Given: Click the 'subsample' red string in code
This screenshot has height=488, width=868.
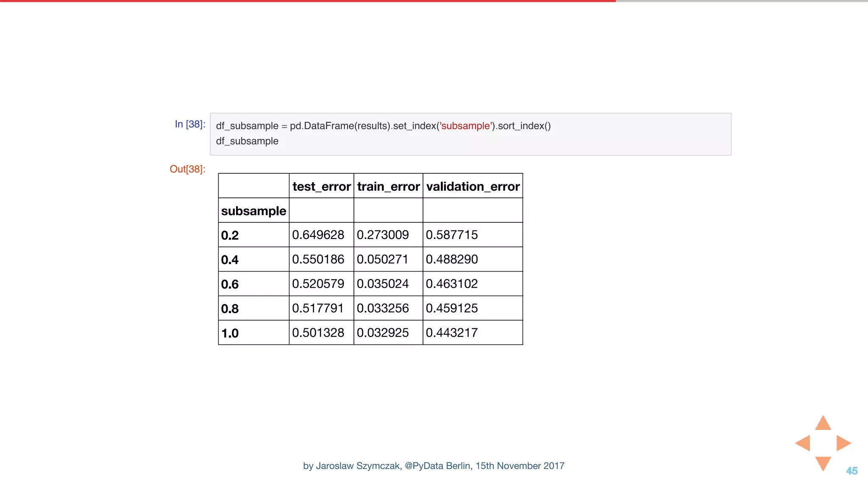Looking at the screenshot, I should (x=465, y=126).
